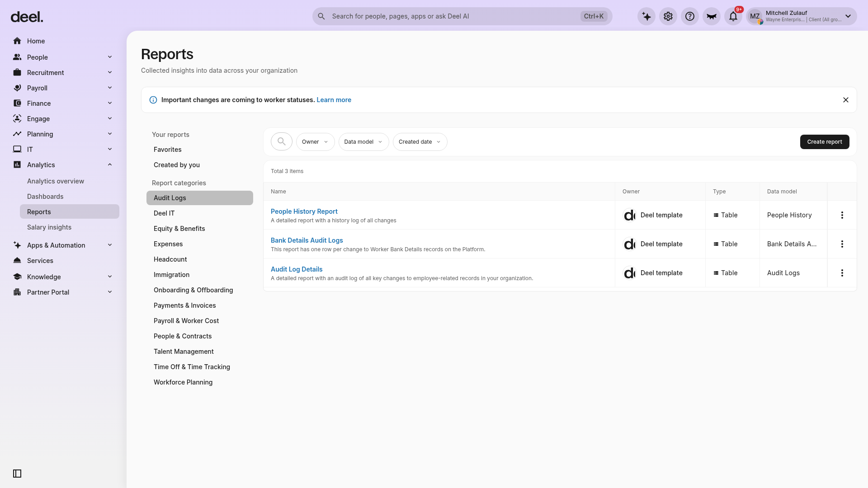The width and height of the screenshot is (868, 488).
Task: Open the Deel AI sparkle icon
Action: pos(646,16)
